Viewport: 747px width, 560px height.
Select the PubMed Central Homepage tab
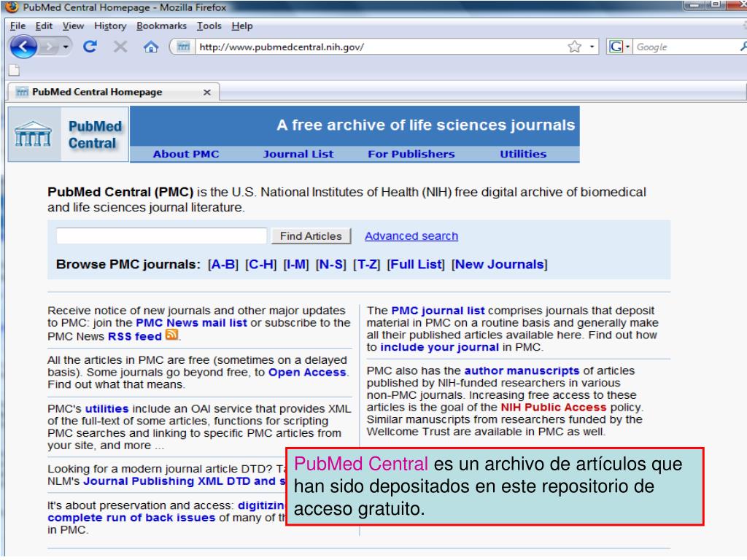tap(113, 92)
